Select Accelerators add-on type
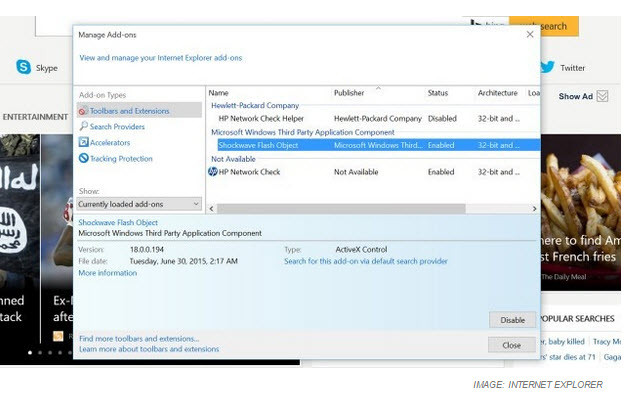This screenshot has height=397, width=637. coord(110,143)
